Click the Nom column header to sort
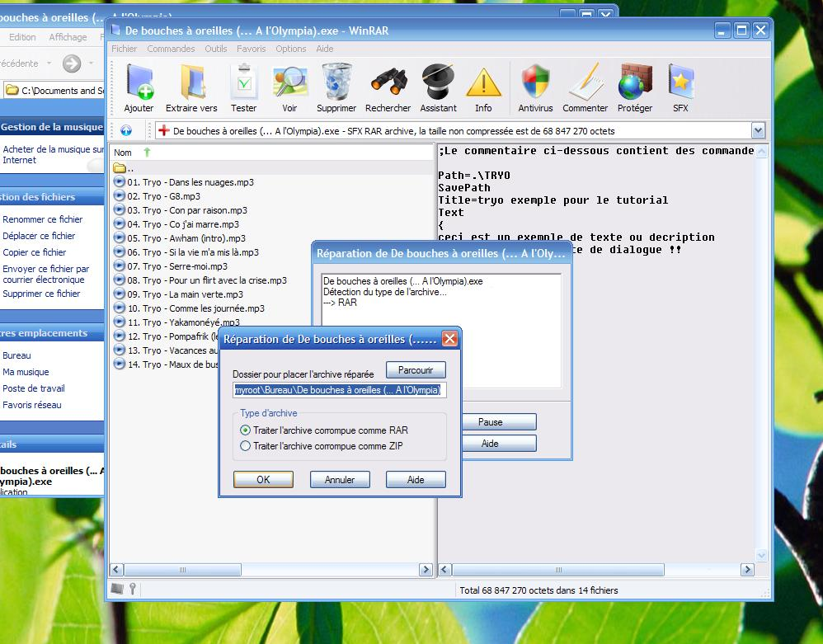Image resolution: width=823 pixels, height=644 pixels. click(x=123, y=153)
